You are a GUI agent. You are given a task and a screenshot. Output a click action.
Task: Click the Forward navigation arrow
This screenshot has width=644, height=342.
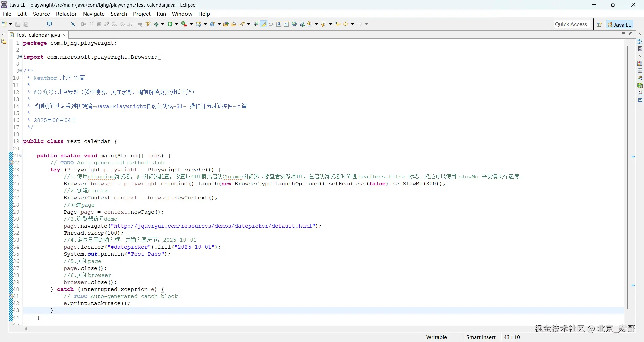tap(360, 24)
